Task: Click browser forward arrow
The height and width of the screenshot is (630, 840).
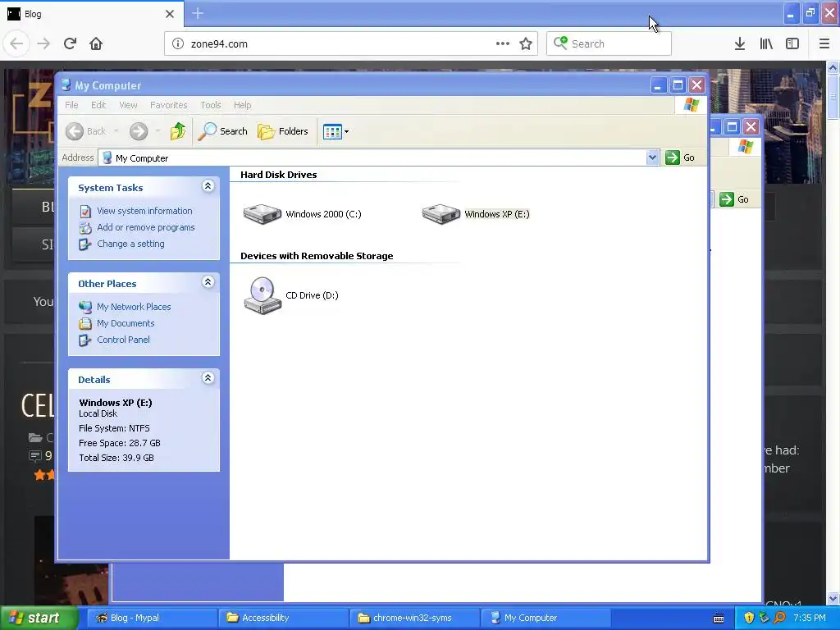Action: pyautogui.click(x=43, y=43)
